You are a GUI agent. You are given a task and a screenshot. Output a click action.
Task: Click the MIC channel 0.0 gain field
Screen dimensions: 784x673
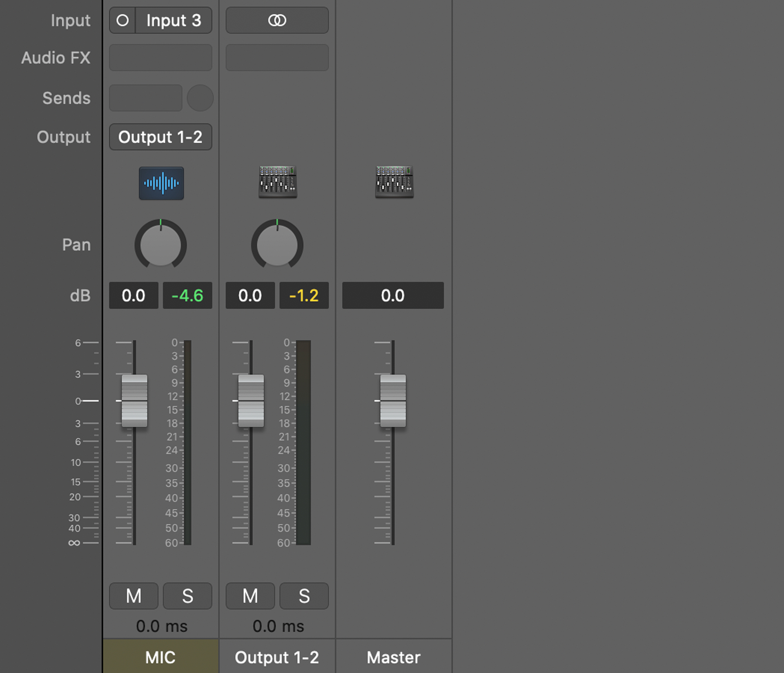pos(134,295)
